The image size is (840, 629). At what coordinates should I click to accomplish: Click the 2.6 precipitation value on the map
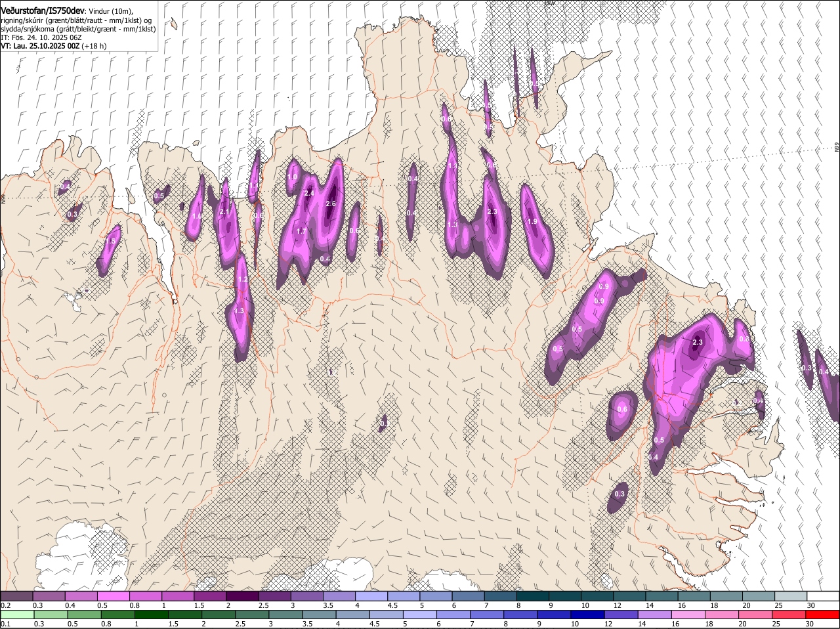coord(331,204)
